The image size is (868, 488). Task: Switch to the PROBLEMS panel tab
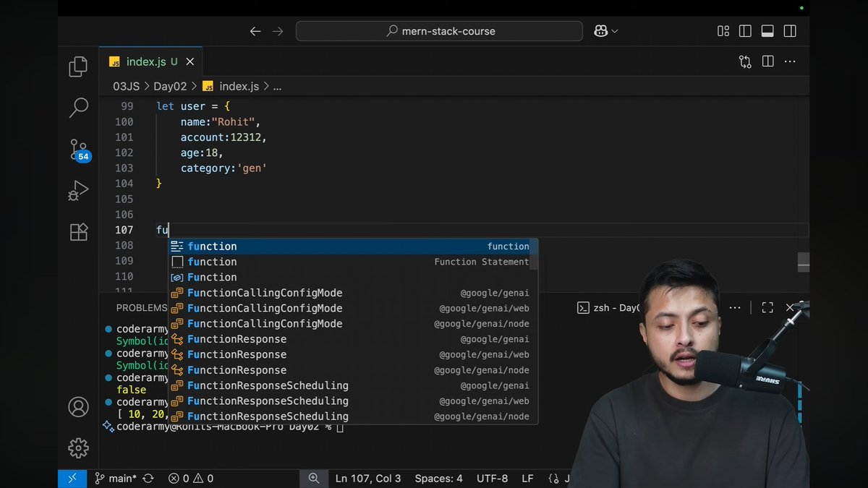click(x=142, y=307)
